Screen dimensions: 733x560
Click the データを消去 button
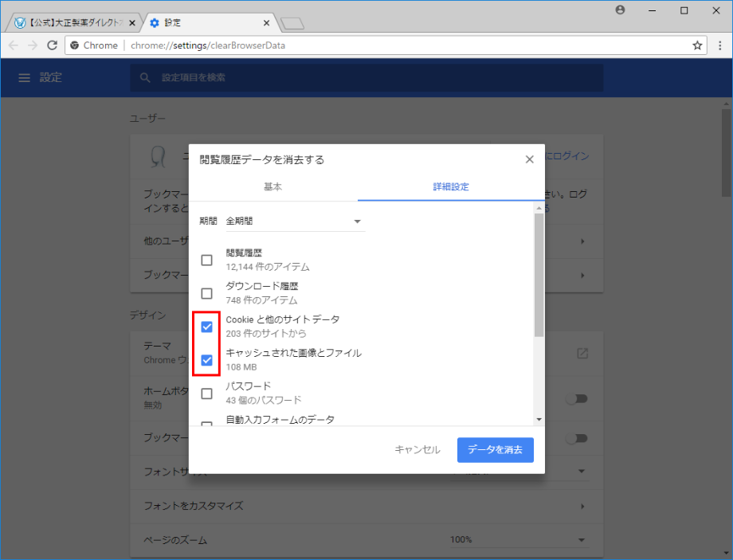(496, 450)
